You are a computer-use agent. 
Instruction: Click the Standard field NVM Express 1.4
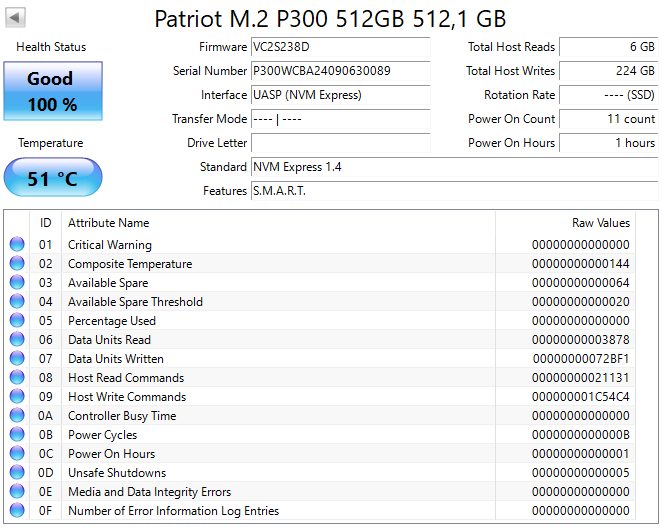click(455, 167)
